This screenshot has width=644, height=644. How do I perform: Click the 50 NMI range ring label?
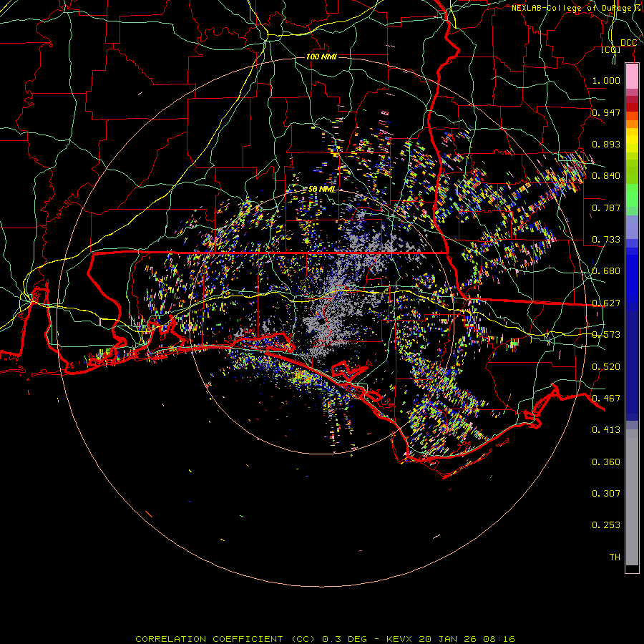tap(321, 190)
